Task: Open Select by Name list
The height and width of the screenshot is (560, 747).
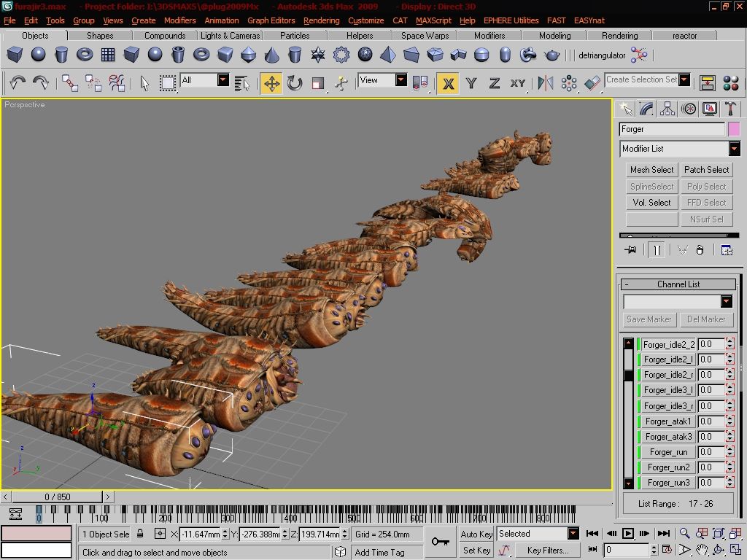Action: [242, 83]
